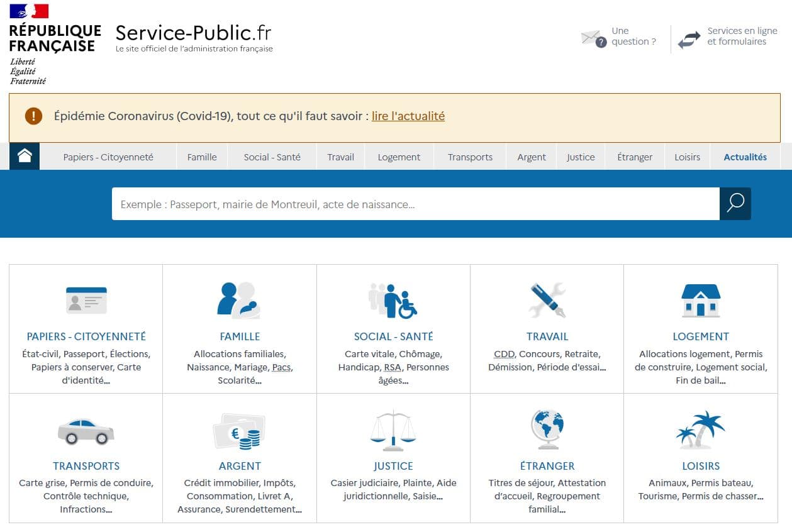
Task: Click the arrows icon for online services
Action: pyautogui.click(x=689, y=40)
